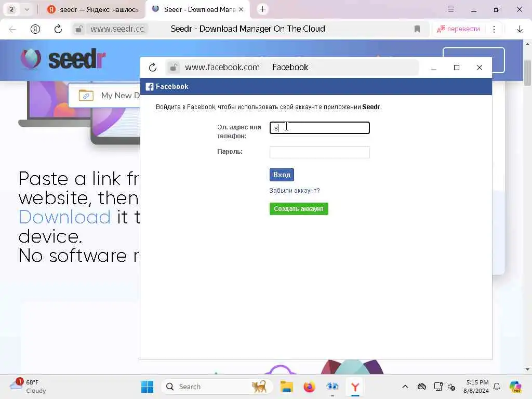The height and width of the screenshot is (399, 532).
Task: Click the seedr.cc site lock icon
Action: pos(79,29)
